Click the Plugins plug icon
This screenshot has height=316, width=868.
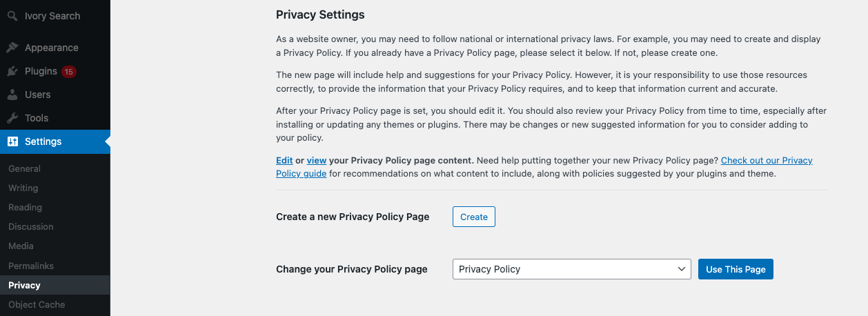click(x=12, y=71)
